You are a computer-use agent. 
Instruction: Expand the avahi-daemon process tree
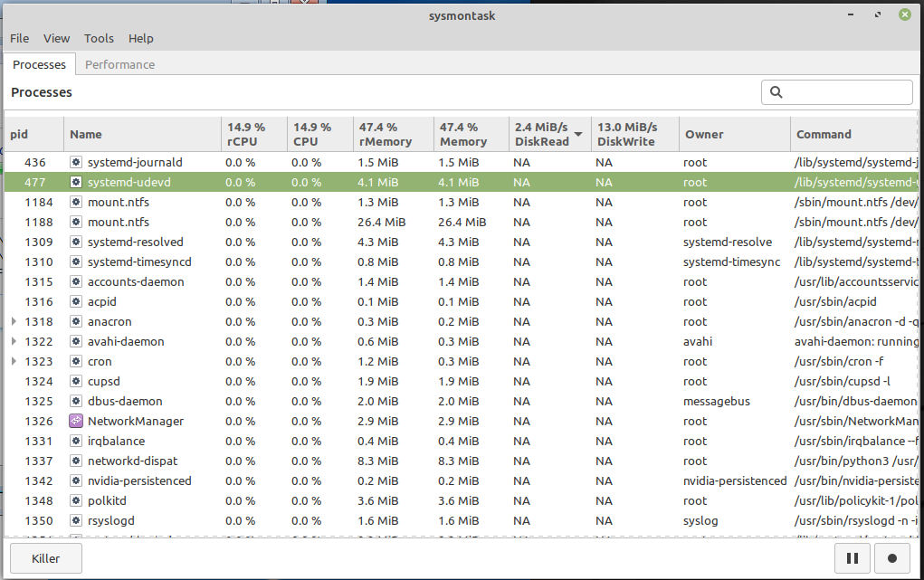click(x=13, y=341)
